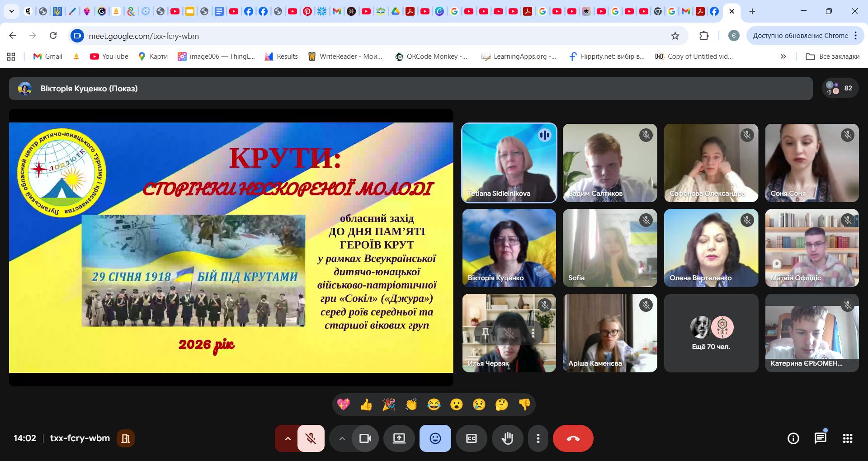Image resolution: width=868 pixels, height=461 pixels.
Task: Open the three-dot more options menu
Action: point(538,438)
